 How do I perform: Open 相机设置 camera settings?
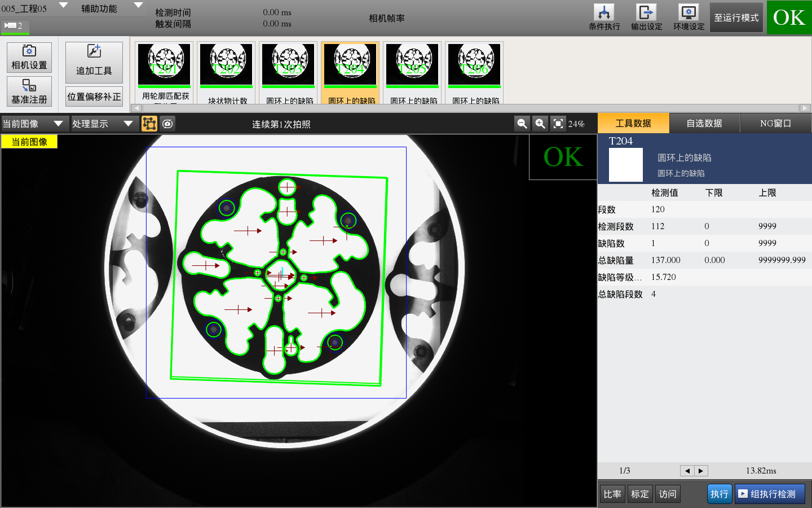click(29, 58)
